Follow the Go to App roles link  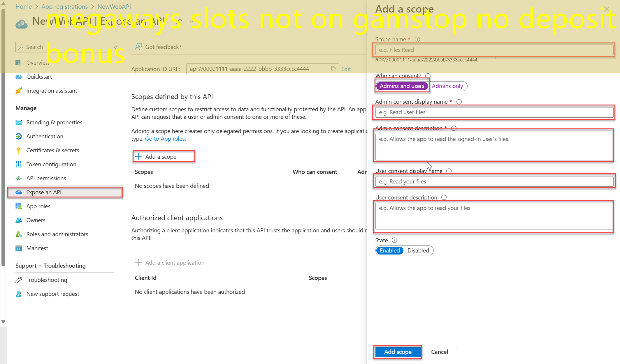(165, 138)
